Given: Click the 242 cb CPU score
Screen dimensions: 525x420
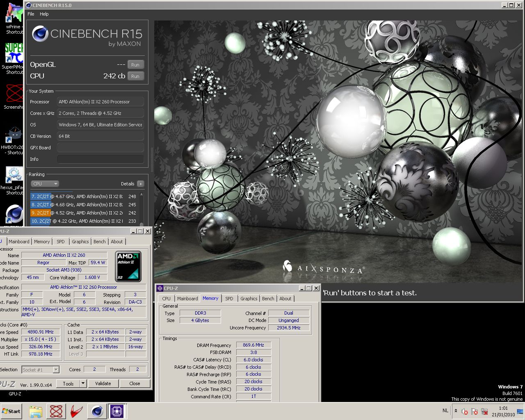Looking at the screenshot, I should point(114,76).
